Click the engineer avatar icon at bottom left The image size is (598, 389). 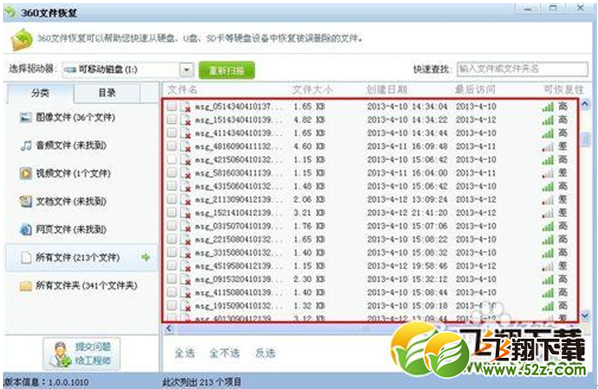coord(61,354)
